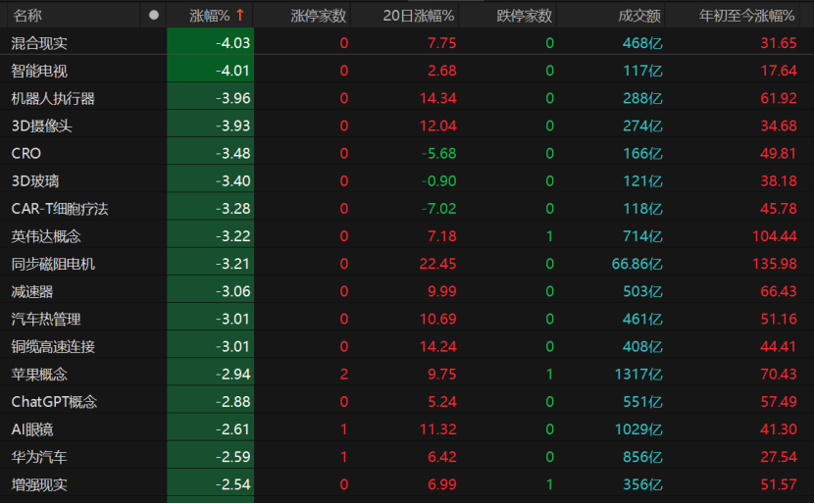Sort by 名称 column header
This screenshot has width=815, height=504.
click(27, 16)
